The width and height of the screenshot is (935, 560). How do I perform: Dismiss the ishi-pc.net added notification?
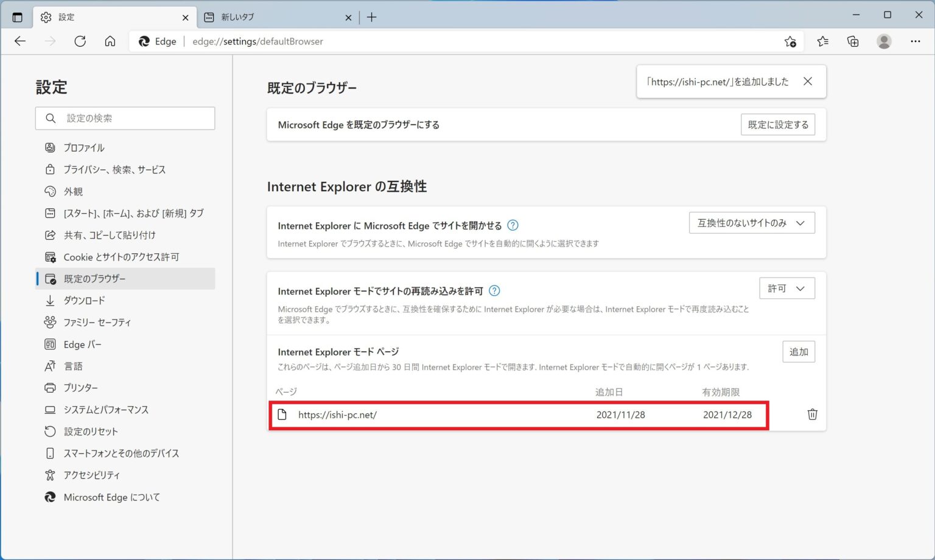tap(808, 81)
